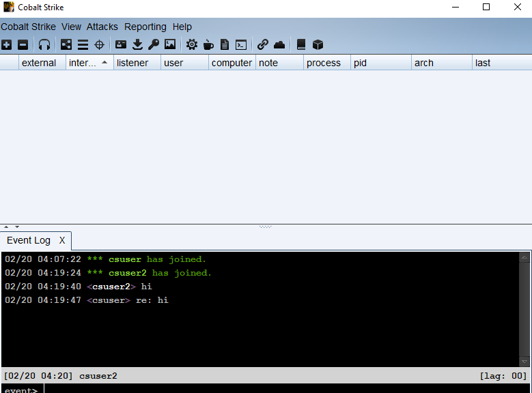
Task: View downloads using the download arrow icon
Action: [137, 45]
